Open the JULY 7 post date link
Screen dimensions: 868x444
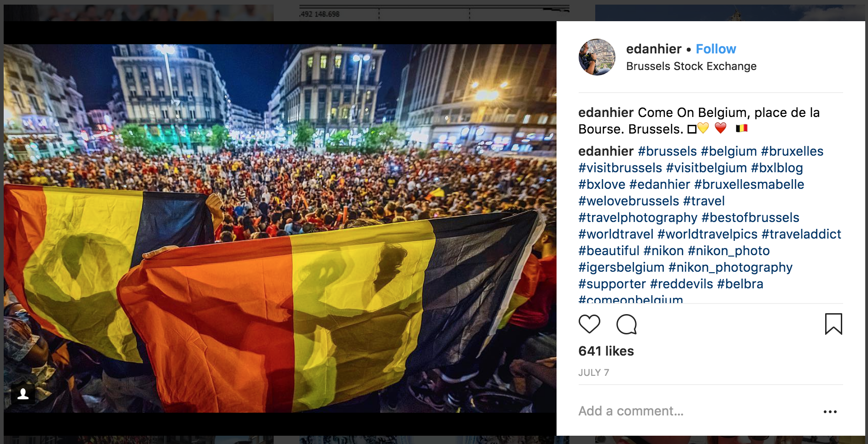point(593,373)
